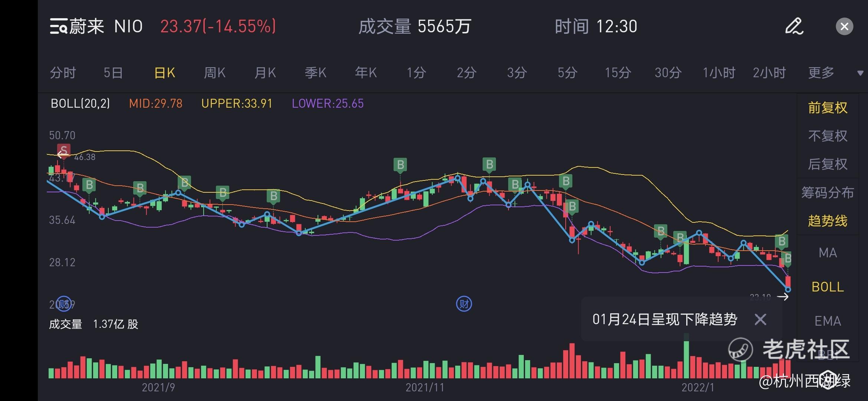Switch to the 2分 interval
This screenshot has width=868, height=401.
coord(467,73)
